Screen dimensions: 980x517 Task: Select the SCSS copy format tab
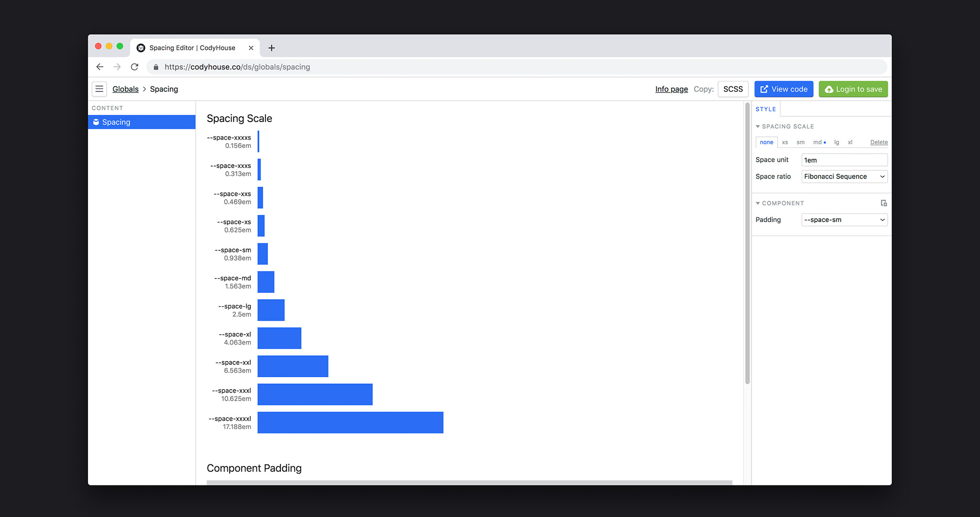point(733,89)
